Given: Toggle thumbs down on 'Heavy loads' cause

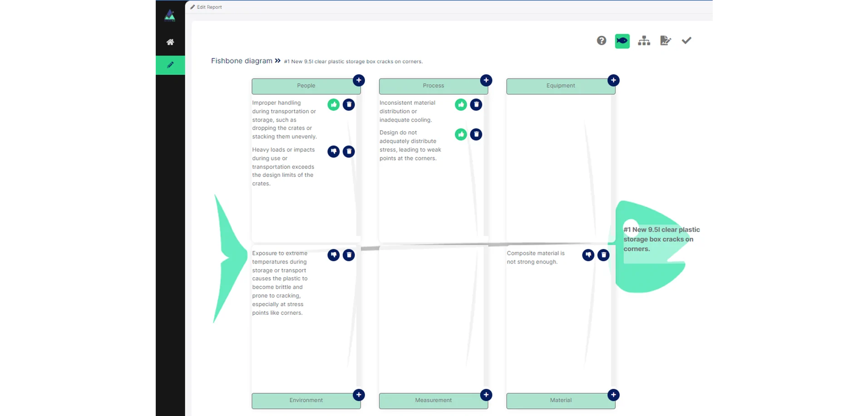Looking at the screenshot, I should pos(334,152).
